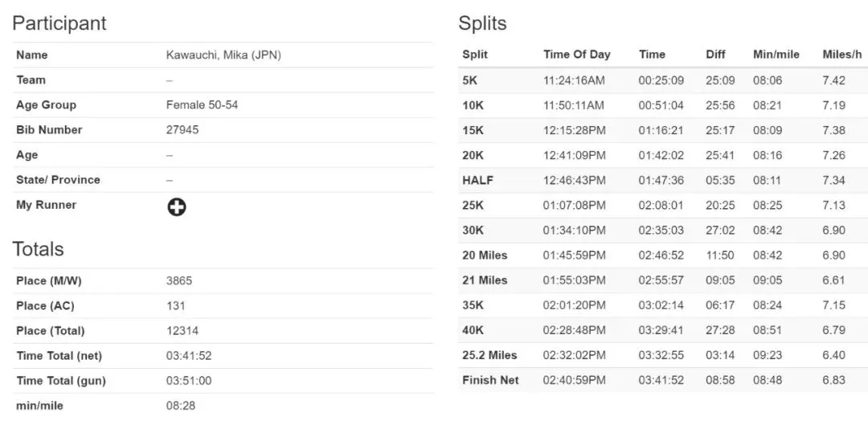Screen dimensions: 868x429
Task: Select the 25.2 Miles split row
Action: (x=663, y=355)
